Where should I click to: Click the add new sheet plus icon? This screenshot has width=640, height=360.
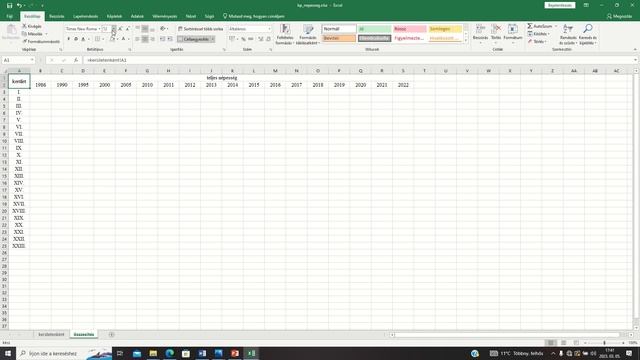tap(111, 335)
